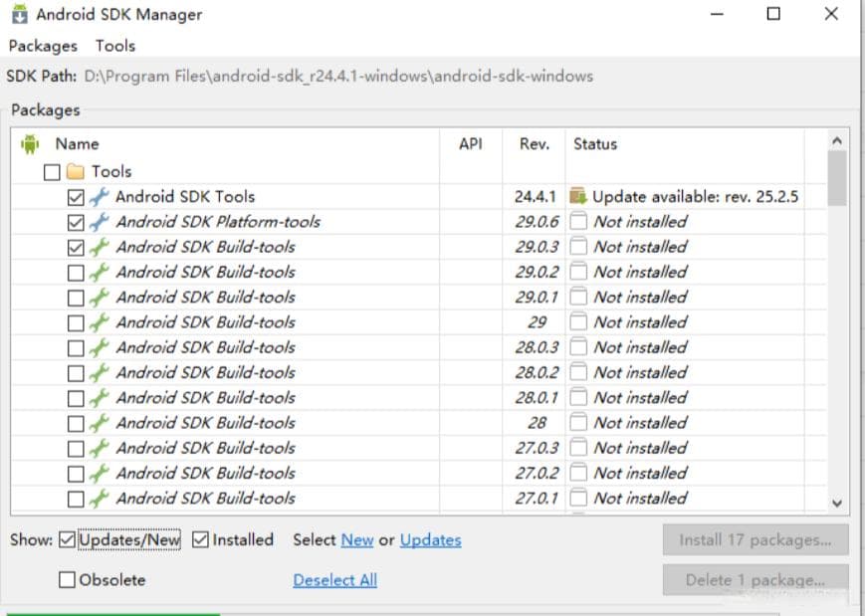This screenshot has width=865, height=616.
Task: Click the Rev. column header
Action: [534, 144]
